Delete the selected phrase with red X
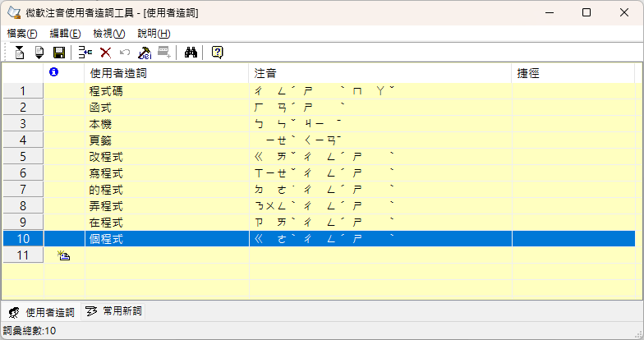Screen dimensions: 644x340 point(105,53)
